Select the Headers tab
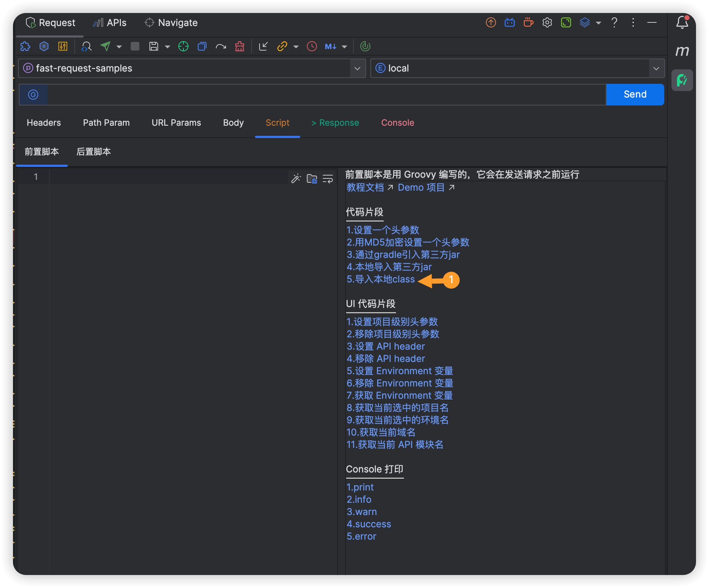709x588 pixels. [x=44, y=123]
